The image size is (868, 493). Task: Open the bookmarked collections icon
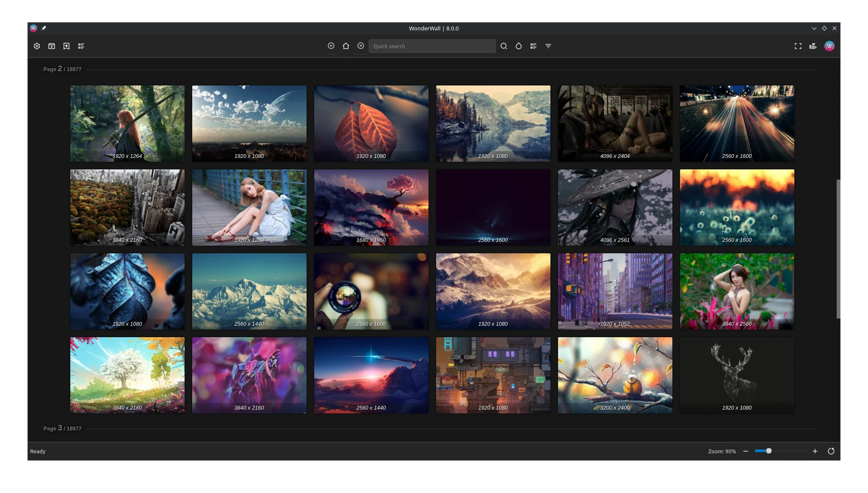[x=66, y=46]
